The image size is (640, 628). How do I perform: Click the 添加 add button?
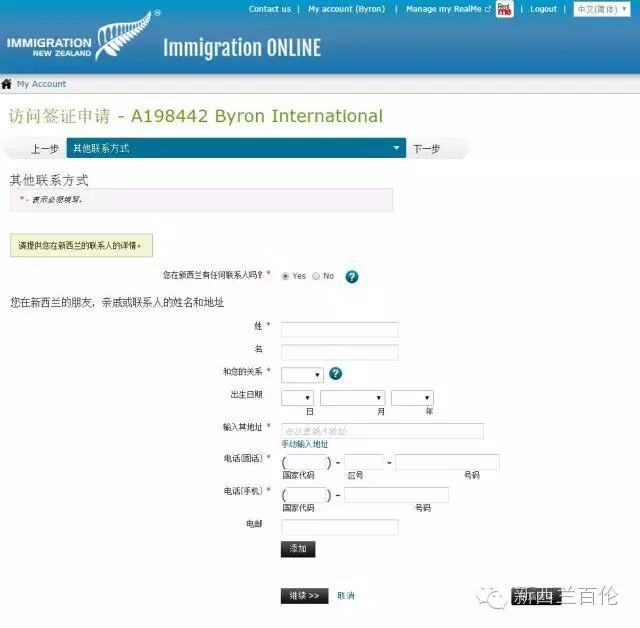coord(298,549)
